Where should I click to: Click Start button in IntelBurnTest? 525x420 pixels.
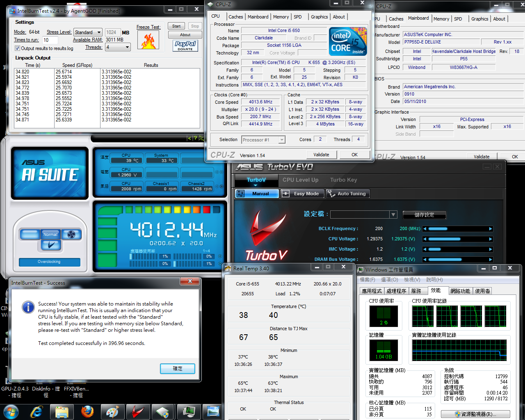(176, 26)
